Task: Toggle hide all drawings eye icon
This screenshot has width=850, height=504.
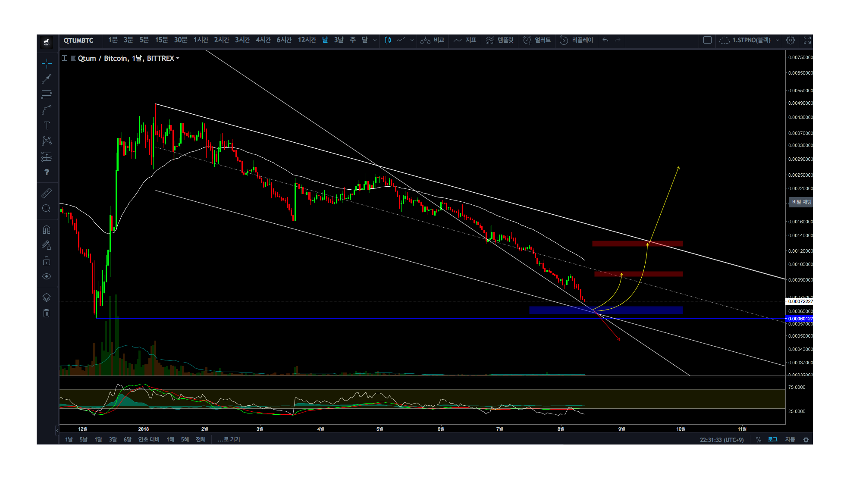Action: [x=47, y=276]
